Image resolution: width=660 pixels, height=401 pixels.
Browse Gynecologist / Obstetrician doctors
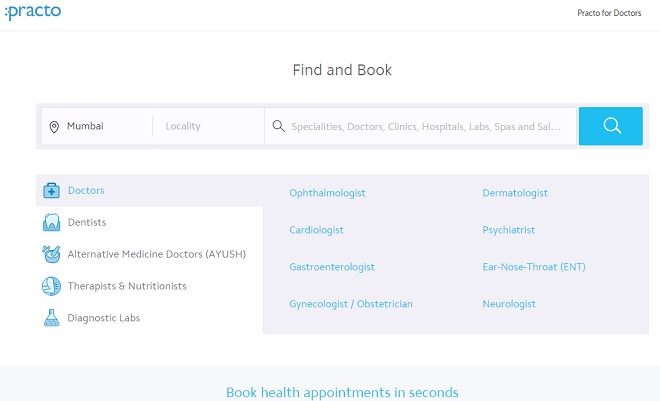[351, 304]
